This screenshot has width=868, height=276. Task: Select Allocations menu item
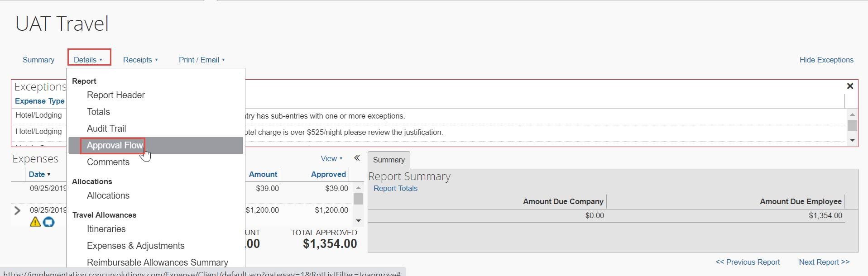coord(108,195)
